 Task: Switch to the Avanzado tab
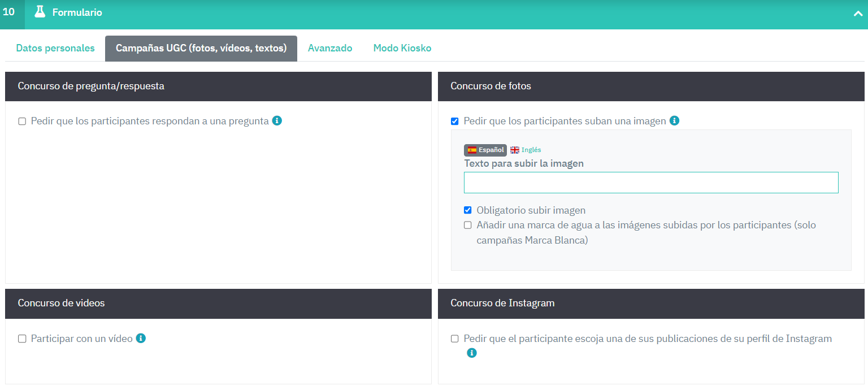pyautogui.click(x=330, y=48)
